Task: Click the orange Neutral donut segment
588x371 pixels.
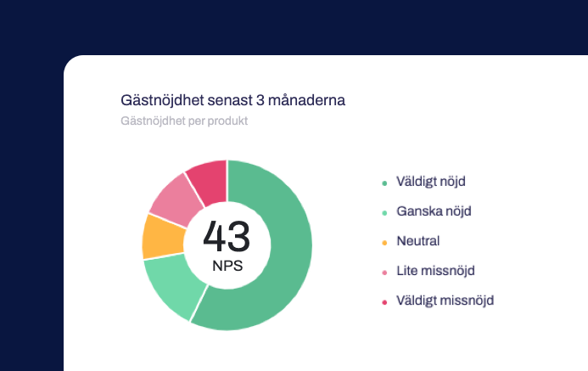Action: 163,237
